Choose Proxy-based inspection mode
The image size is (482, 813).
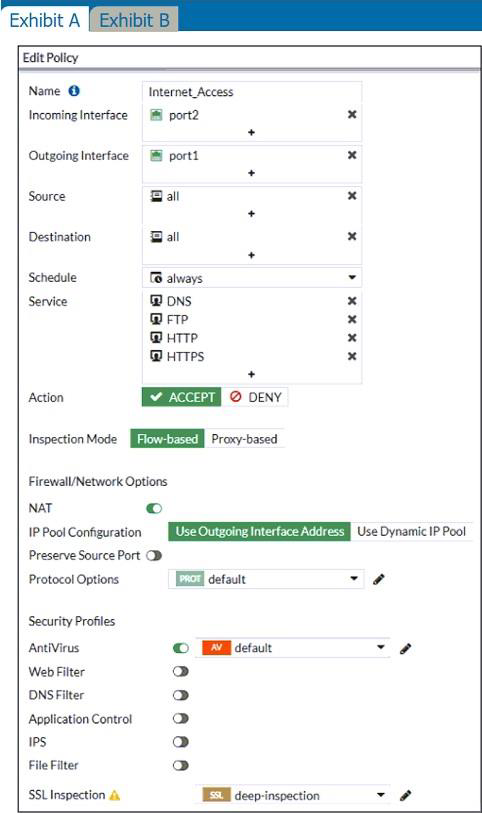244,439
